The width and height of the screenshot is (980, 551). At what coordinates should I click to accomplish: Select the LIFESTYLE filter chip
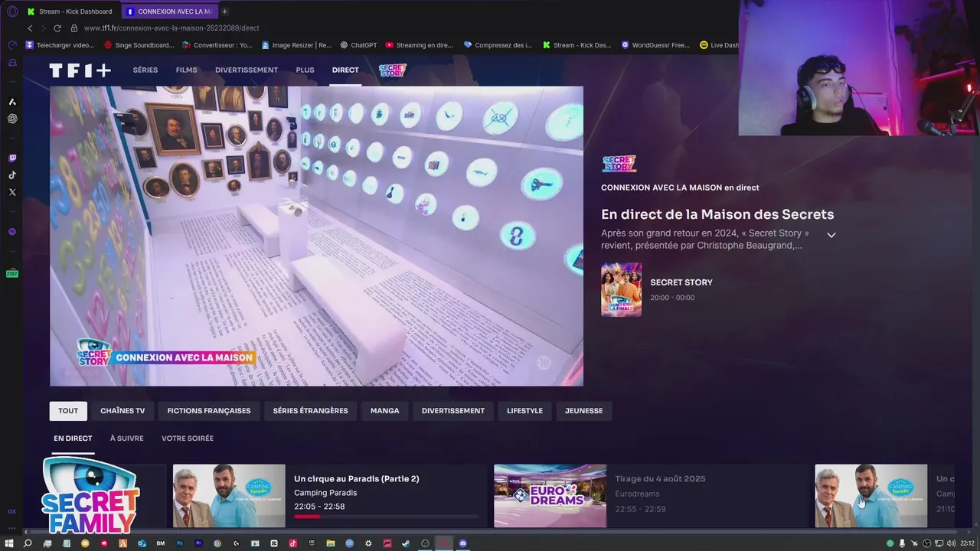[524, 411]
